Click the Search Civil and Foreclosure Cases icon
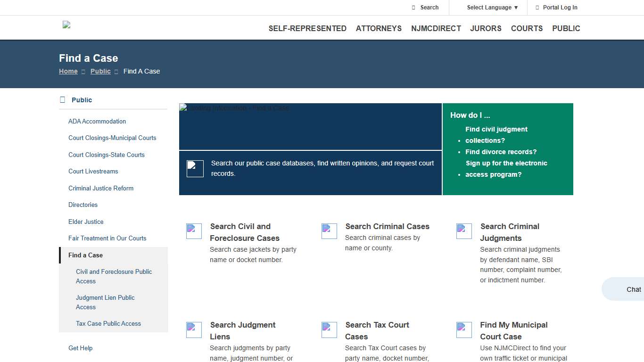 tap(194, 231)
